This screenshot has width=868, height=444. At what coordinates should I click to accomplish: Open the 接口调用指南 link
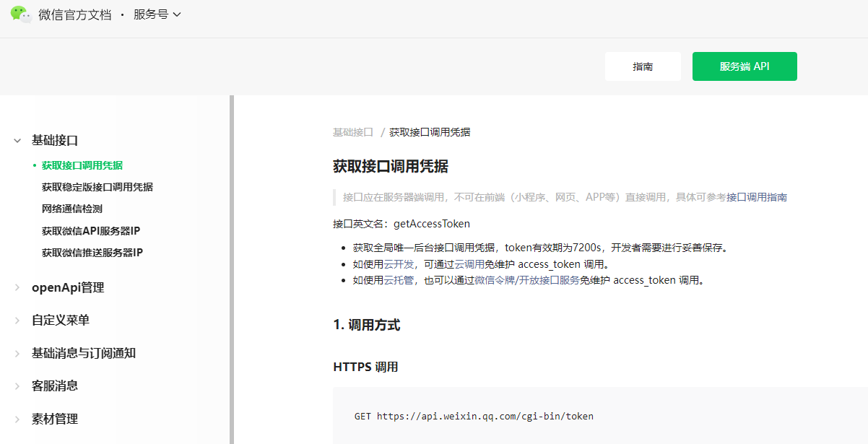tap(757, 197)
